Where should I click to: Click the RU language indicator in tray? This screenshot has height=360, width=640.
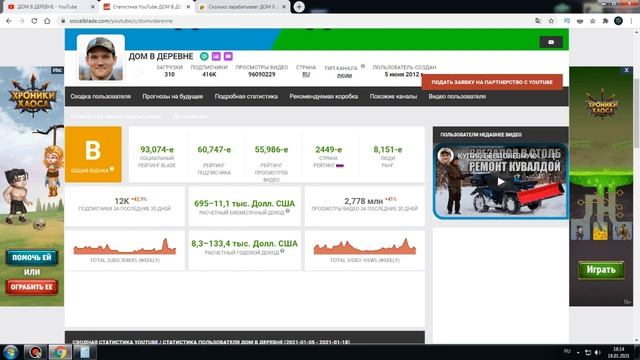(567, 351)
